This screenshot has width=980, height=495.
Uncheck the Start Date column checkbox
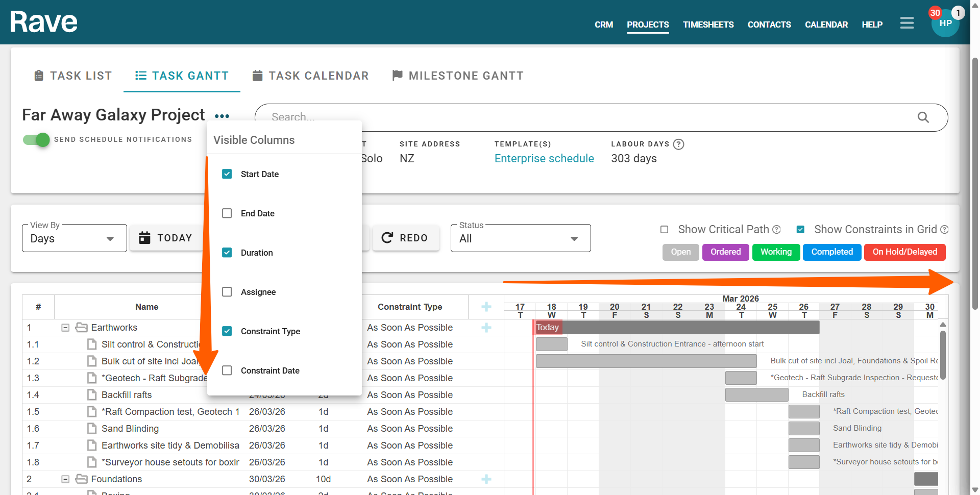tap(227, 174)
